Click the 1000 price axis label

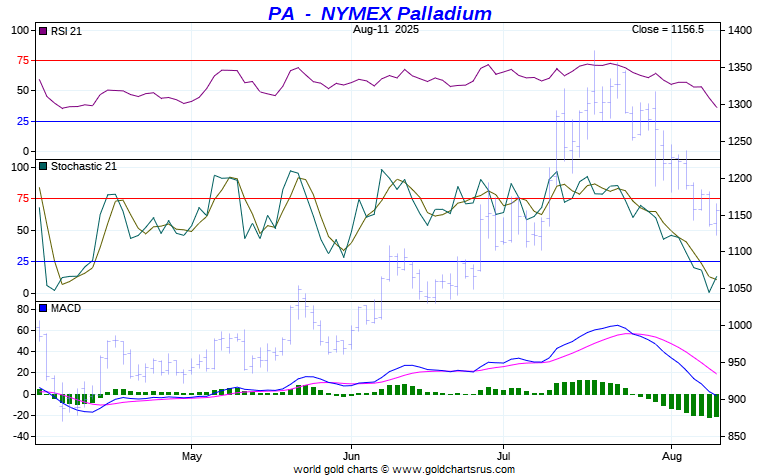740,325
